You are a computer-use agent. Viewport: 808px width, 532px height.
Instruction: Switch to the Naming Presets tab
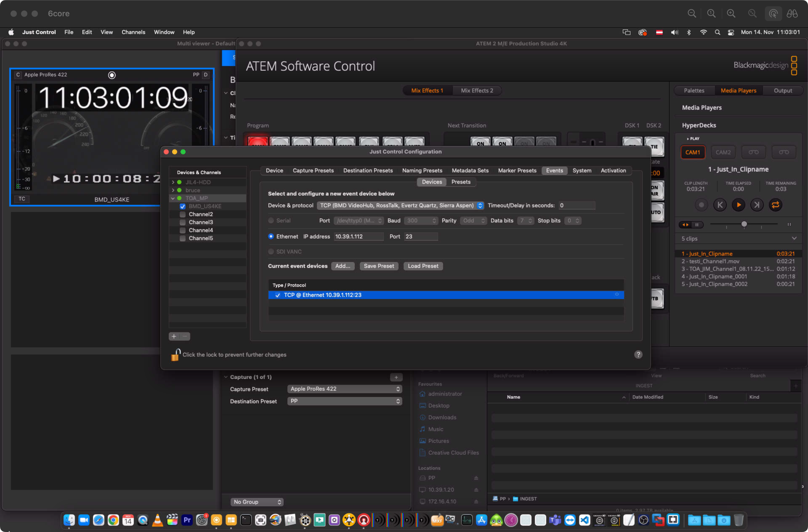(422, 170)
